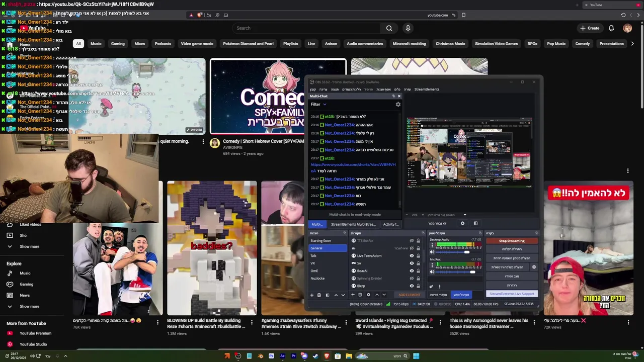Start YouTube voice search with the microphone
This screenshot has width=644, height=362.
tap(408, 28)
